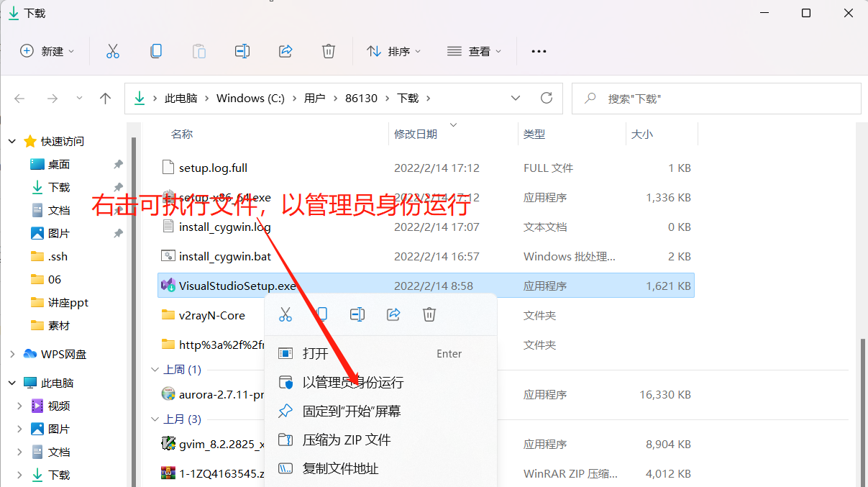Click the Share icon in the context menu

click(x=393, y=314)
